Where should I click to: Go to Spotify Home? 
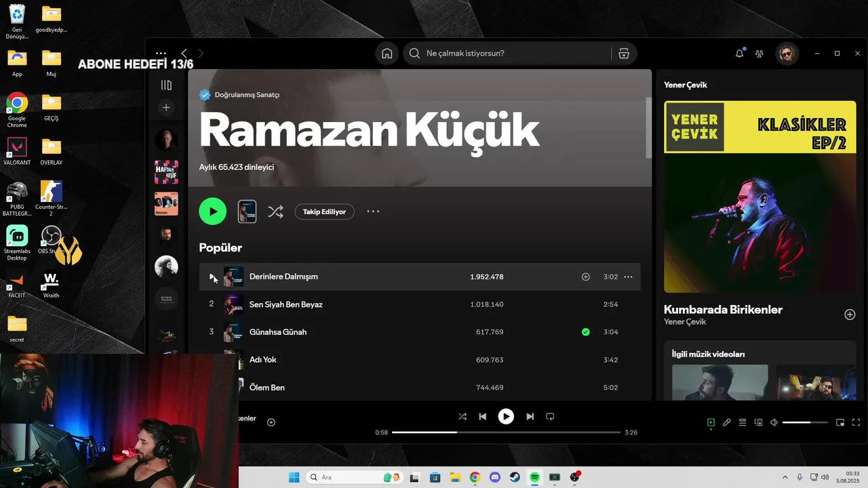[387, 54]
